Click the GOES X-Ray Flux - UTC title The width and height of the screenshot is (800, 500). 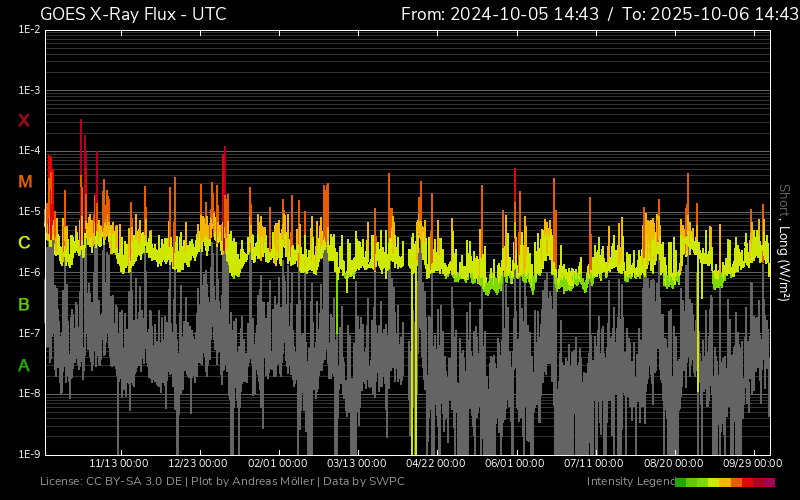click(x=133, y=14)
